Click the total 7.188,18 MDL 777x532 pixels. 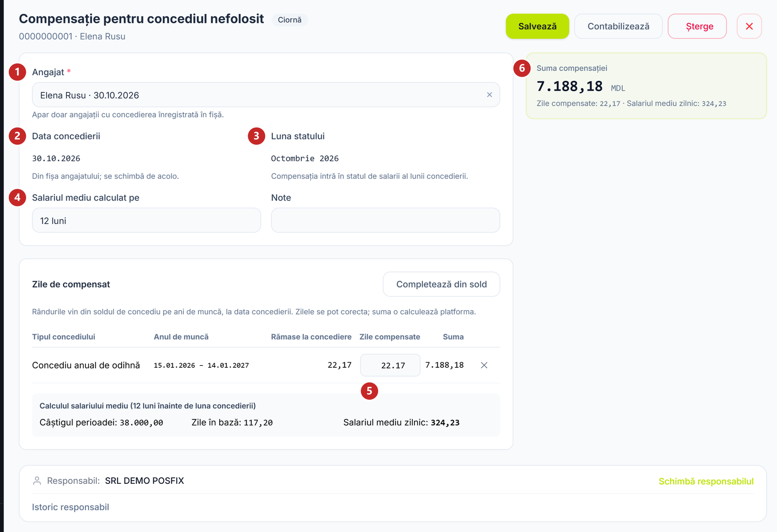pos(581,86)
